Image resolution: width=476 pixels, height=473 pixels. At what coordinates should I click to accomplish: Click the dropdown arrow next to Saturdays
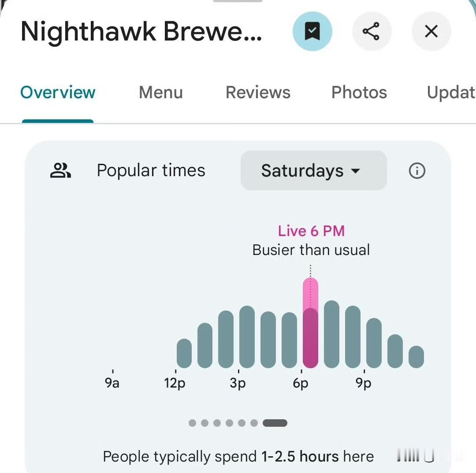(355, 171)
